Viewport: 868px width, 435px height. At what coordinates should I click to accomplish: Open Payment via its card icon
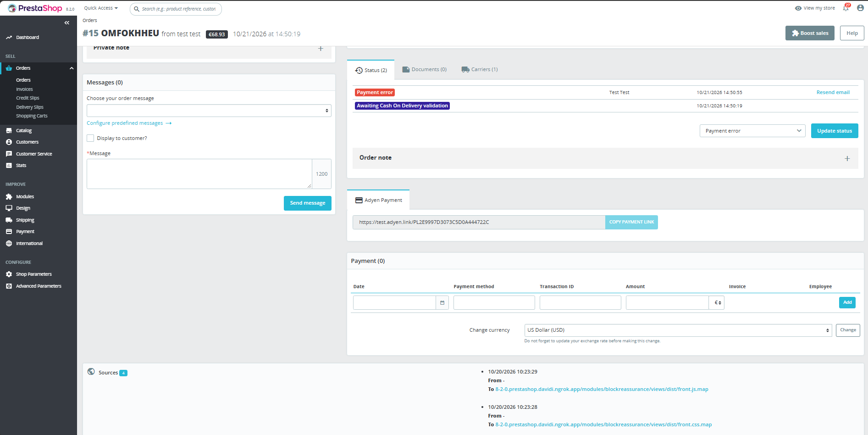pyautogui.click(x=9, y=232)
